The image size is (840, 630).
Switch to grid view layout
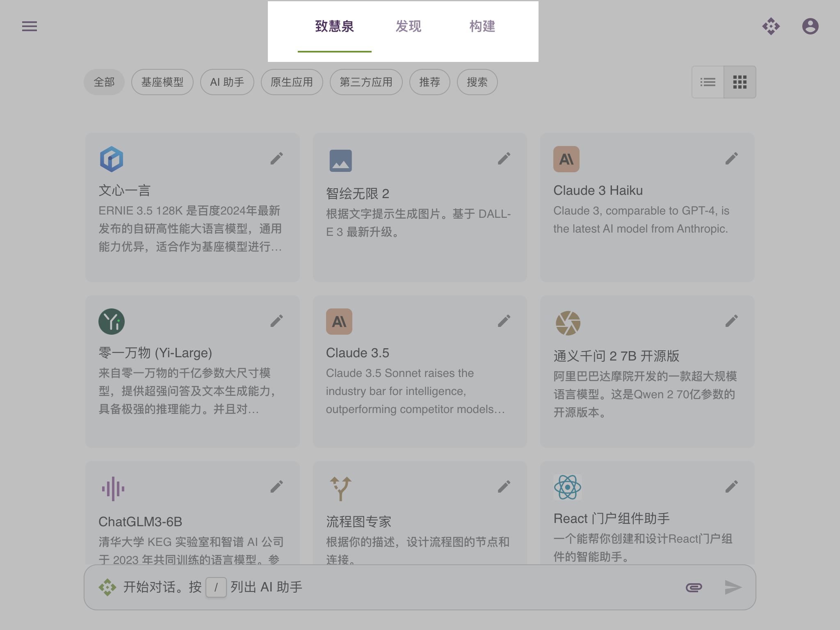pyautogui.click(x=740, y=82)
